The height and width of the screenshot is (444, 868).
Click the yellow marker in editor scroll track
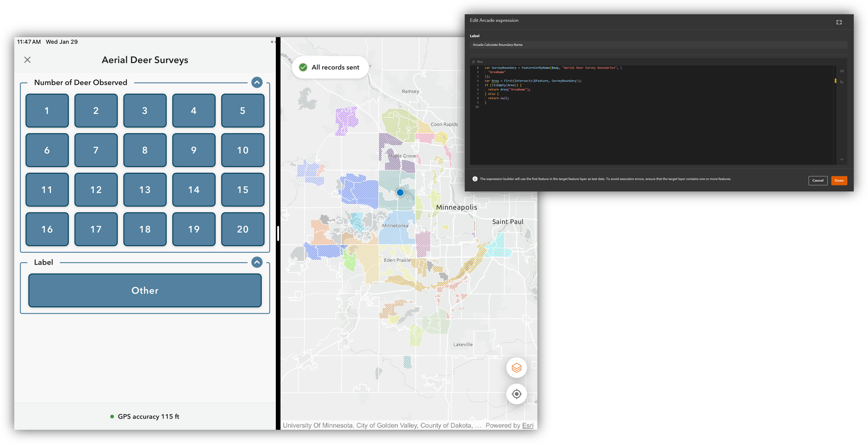pyautogui.click(x=836, y=81)
